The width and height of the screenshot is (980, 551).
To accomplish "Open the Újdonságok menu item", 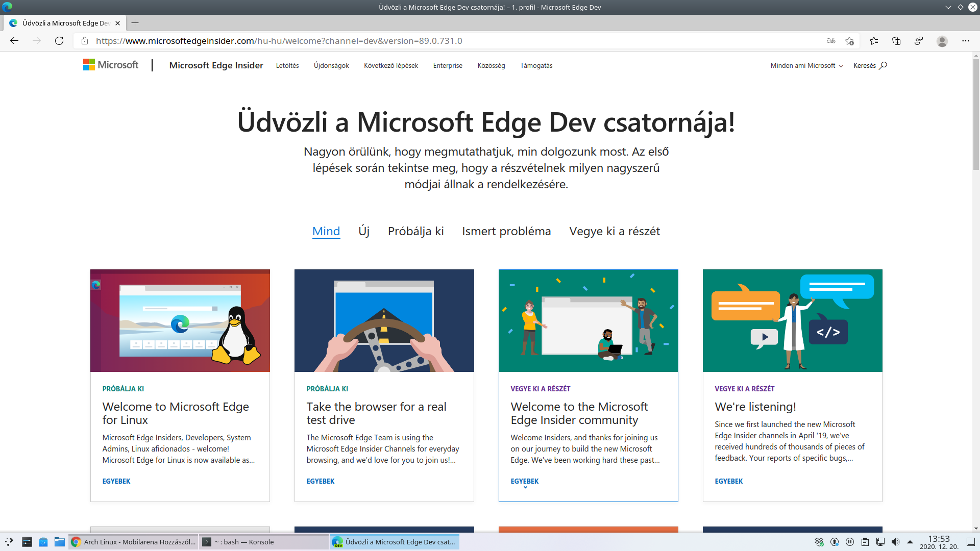I will pyautogui.click(x=331, y=65).
